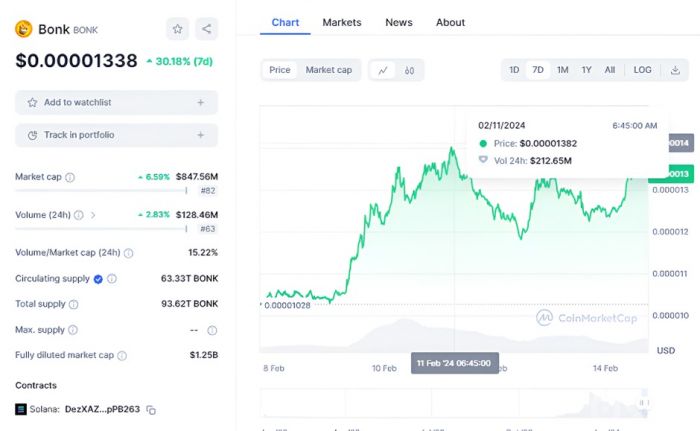Select 1D time range
The width and height of the screenshot is (700, 431).
[514, 70]
